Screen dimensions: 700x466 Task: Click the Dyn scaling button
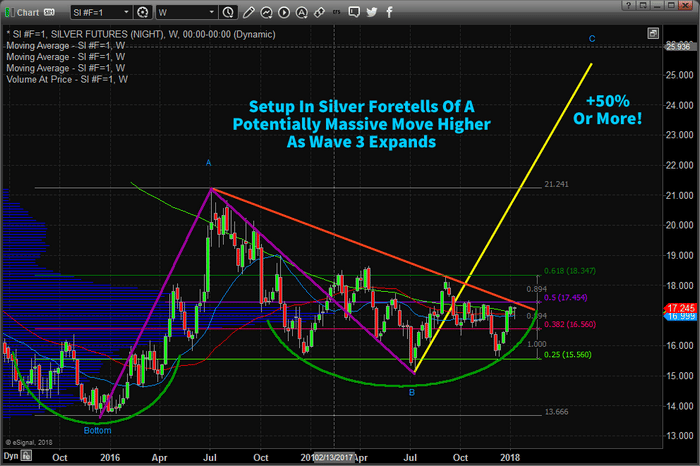pos(11,456)
